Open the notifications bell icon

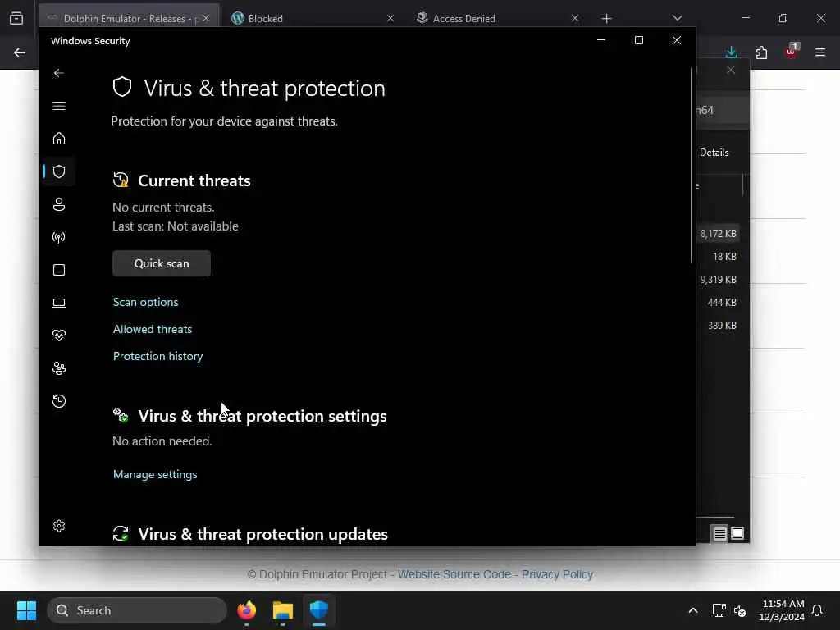(818, 610)
